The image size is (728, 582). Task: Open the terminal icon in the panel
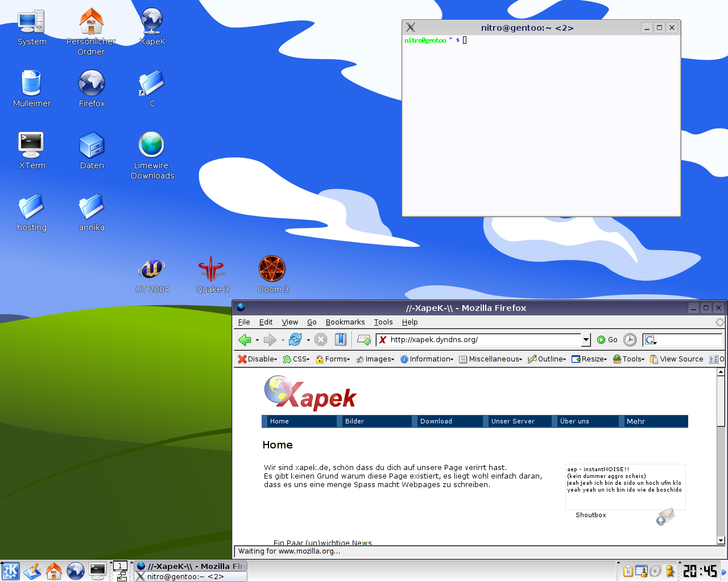click(x=97, y=571)
